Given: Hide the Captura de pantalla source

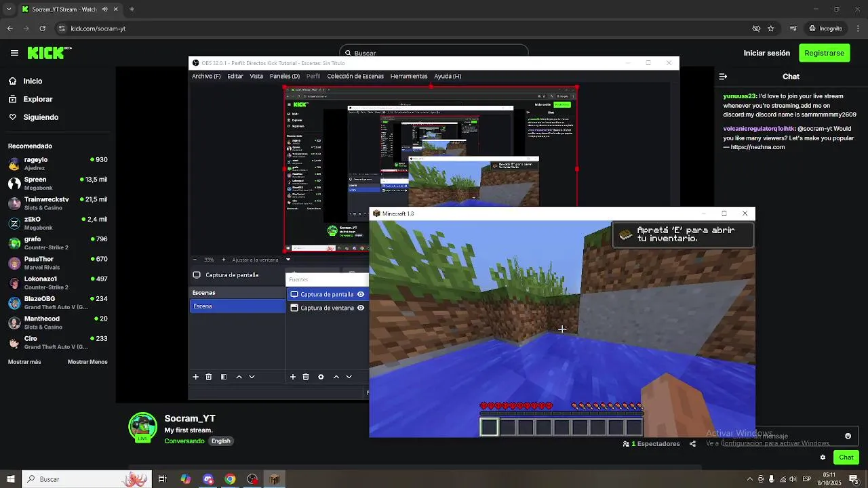Looking at the screenshot, I should click(361, 294).
